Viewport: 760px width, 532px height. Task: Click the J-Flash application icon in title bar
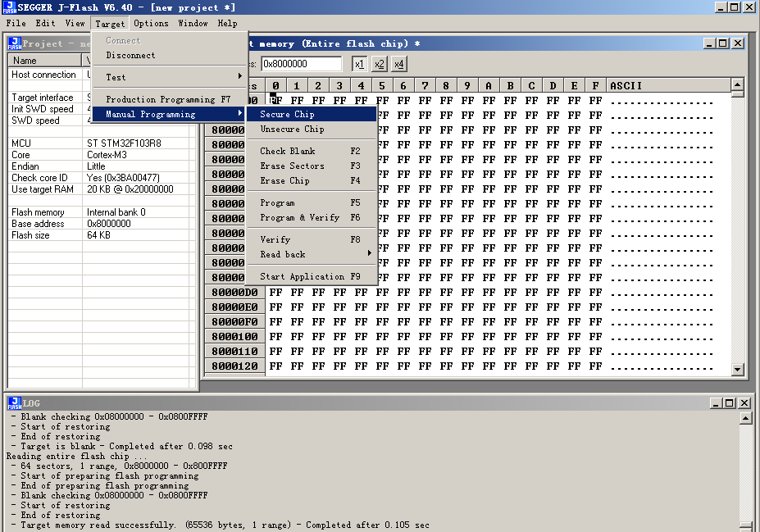9,7
